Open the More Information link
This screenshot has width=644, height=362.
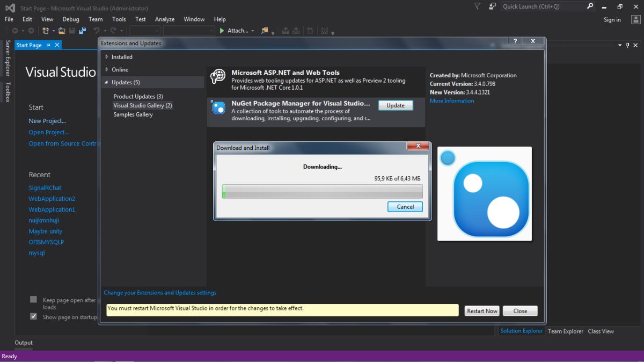[x=452, y=100]
